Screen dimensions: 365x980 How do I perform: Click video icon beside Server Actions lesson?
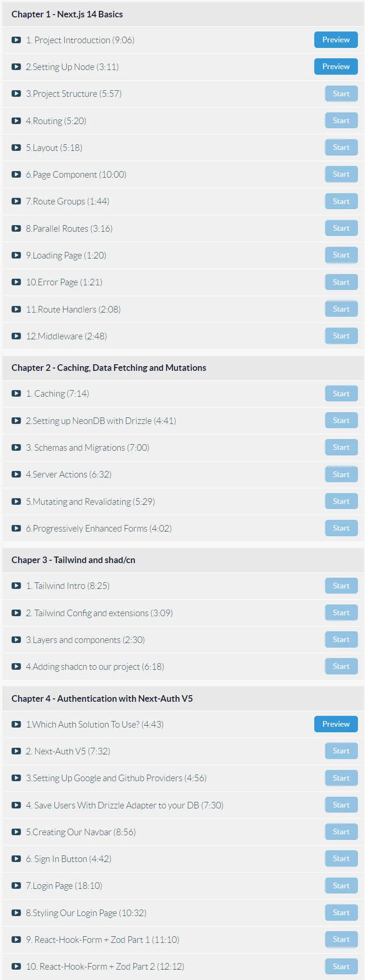pos(16,474)
